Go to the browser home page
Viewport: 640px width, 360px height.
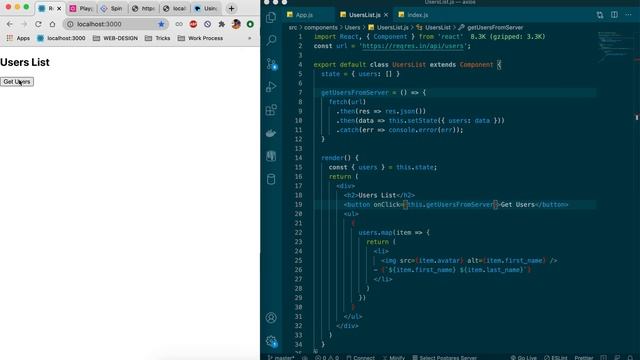[x=52, y=24]
